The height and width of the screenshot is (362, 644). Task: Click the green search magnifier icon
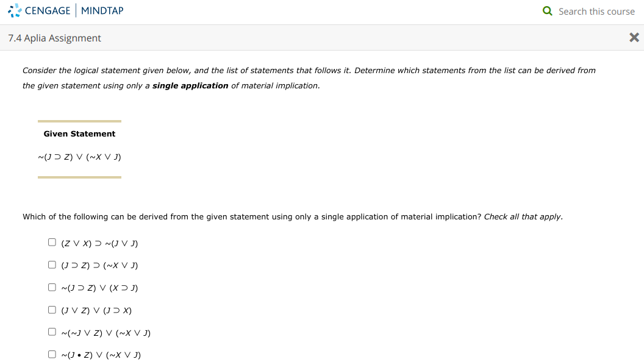click(547, 11)
